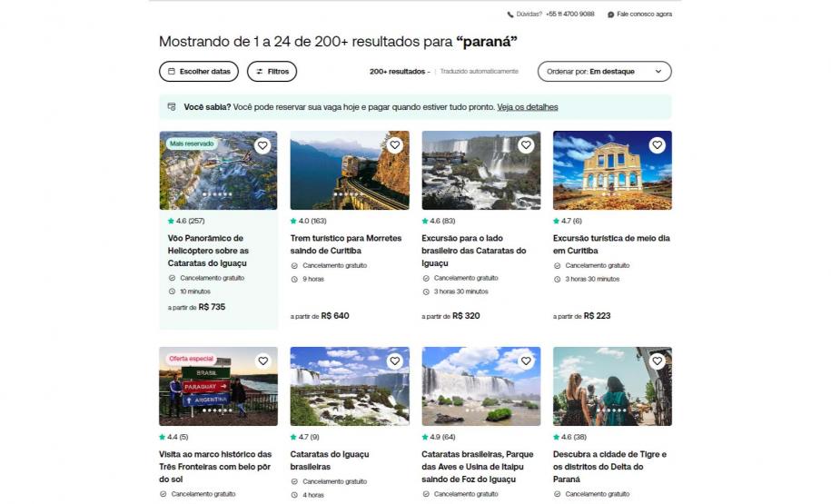Open the Filtros filter options

pos(272,71)
